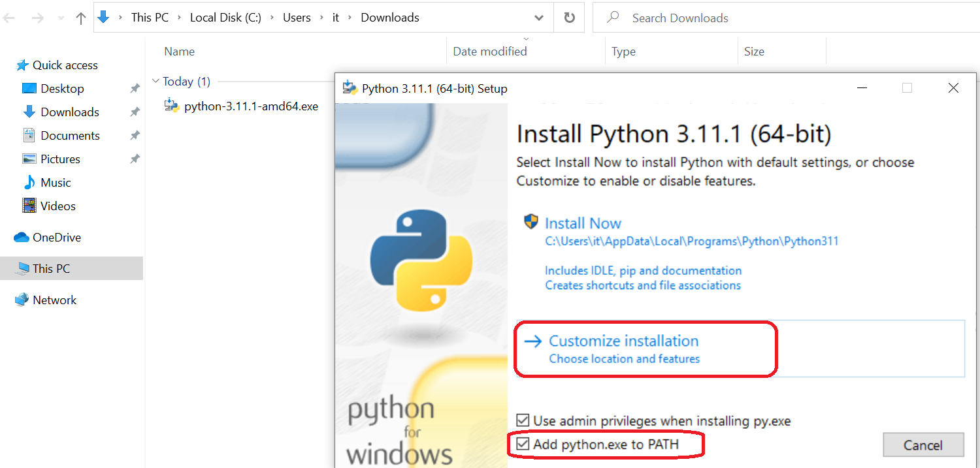Image resolution: width=980 pixels, height=468 pixels.
Task: Open the Music note icon in sidebar
Action: coord(29,183)
